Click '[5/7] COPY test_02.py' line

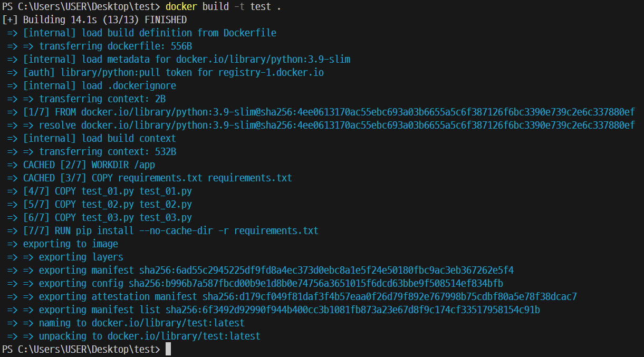(100, 205)
